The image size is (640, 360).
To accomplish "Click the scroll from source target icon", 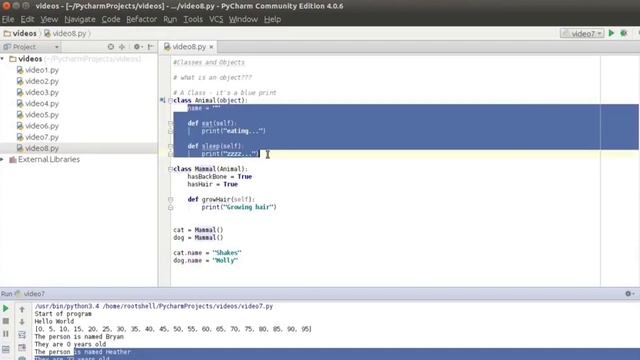I will coord(111,47).
